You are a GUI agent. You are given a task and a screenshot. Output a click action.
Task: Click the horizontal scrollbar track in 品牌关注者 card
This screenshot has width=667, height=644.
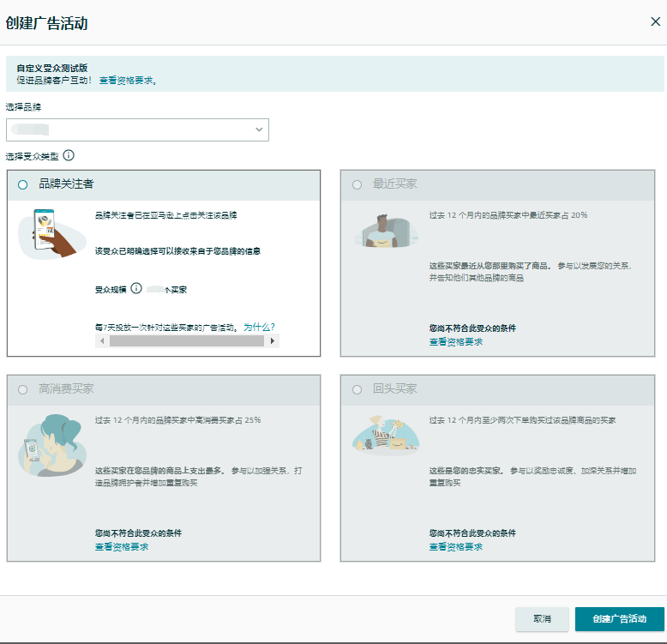pos(187,341)
